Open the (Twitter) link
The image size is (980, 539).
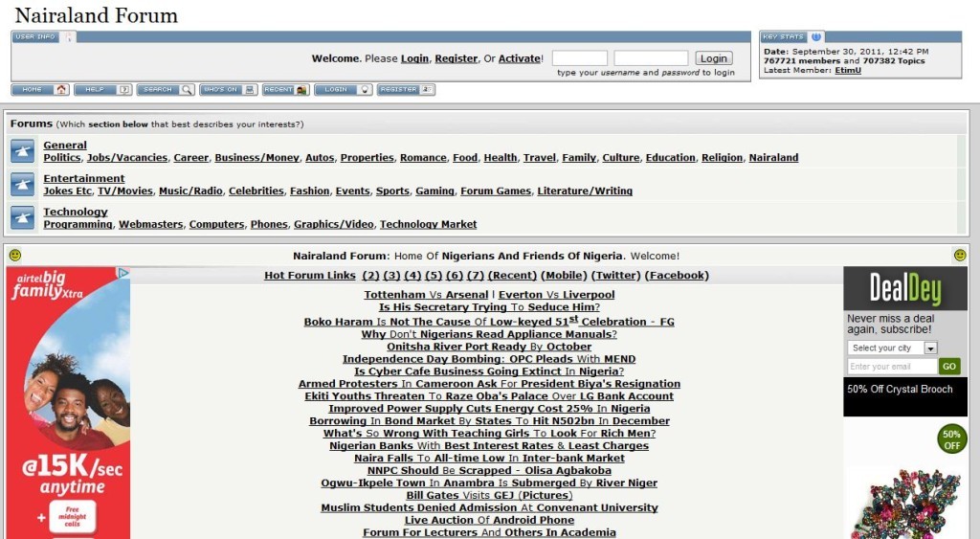click(x=616, y=275)
